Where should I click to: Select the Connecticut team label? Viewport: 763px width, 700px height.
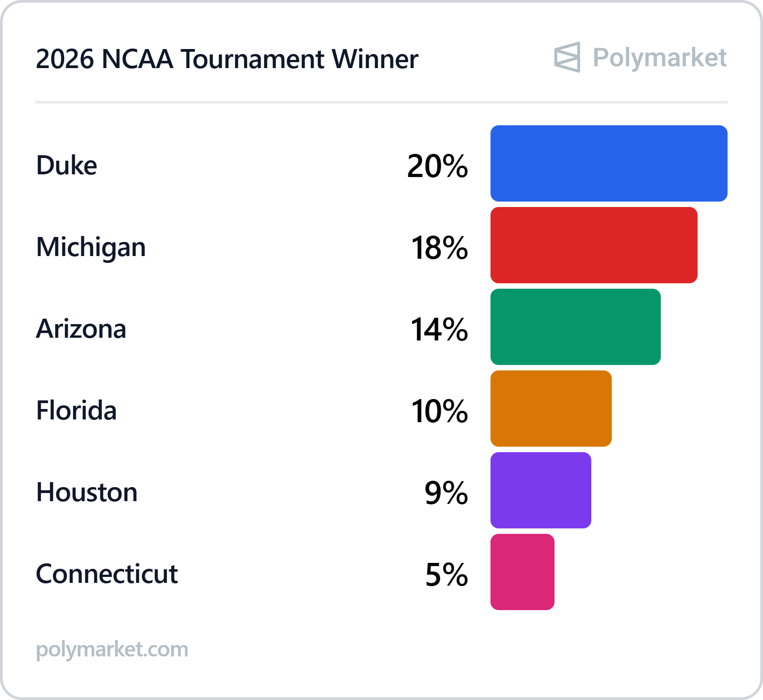click(107, 574)
